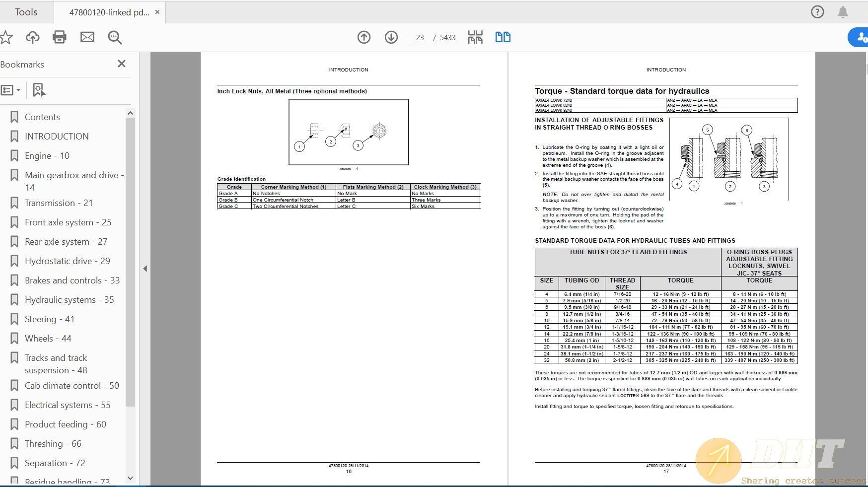Select the Wheels - 44 bookmark
Image resolution: width=868 pixels, height=487 pixels.
(48, 339)
